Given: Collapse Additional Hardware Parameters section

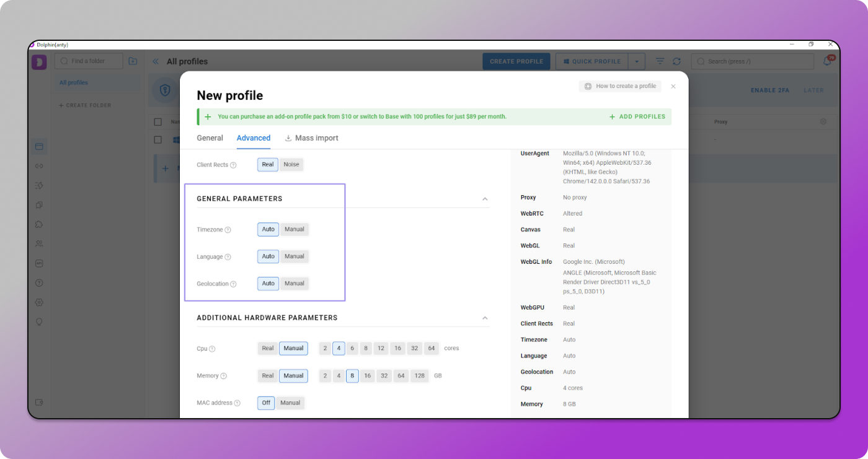Looking at the screenshot, I should tap(485, 318).
